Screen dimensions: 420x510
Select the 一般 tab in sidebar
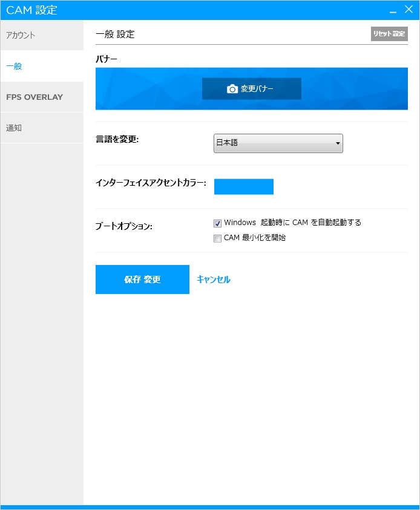click(x=42, y=66)
